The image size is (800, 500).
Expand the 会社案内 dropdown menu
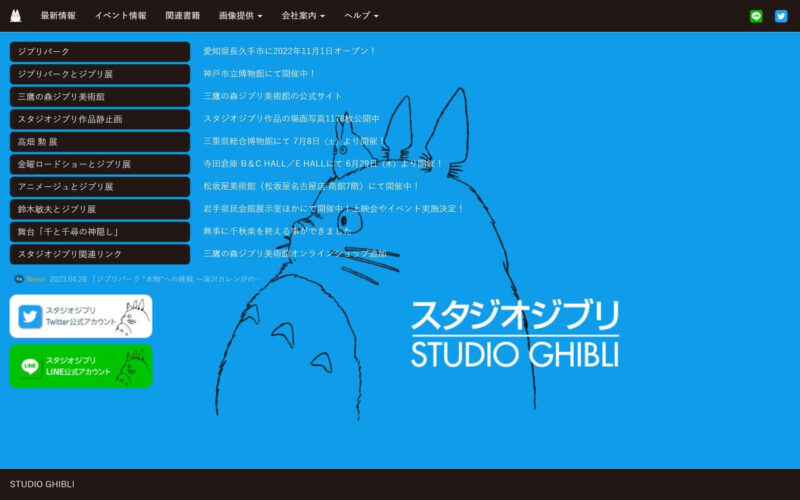coord(303,16)
